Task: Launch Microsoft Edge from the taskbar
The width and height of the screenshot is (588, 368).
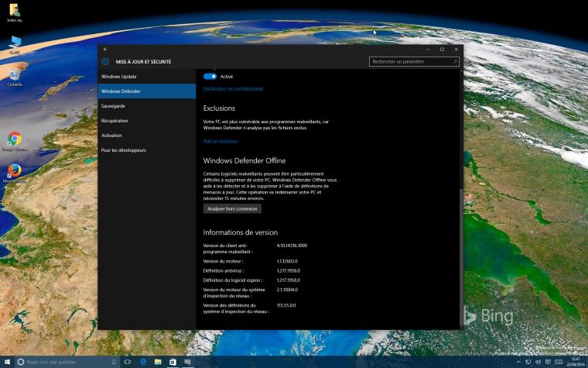Action: (x=143, y=362)
